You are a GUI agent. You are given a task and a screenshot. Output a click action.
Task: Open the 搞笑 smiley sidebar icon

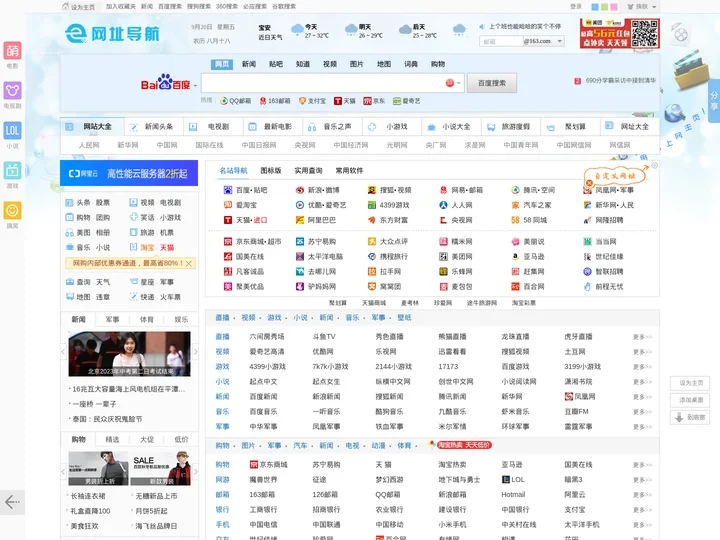pyautogui.click(x=12, y=210)
